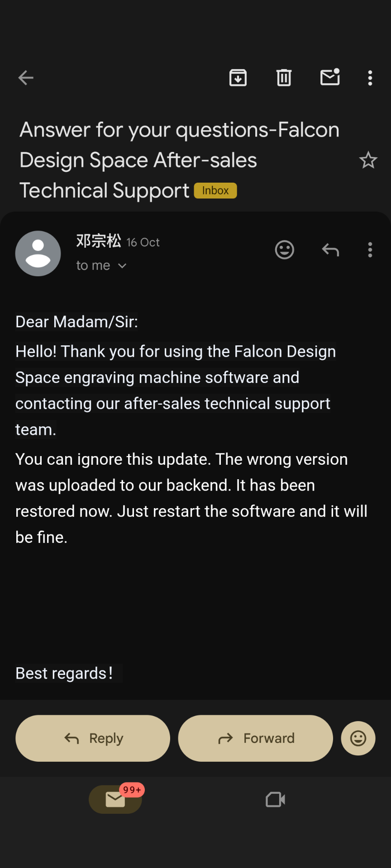The width and height of the screenshot is (391, 868).
Task: Delete the email with trash icon
Action: tap(284, 78)
